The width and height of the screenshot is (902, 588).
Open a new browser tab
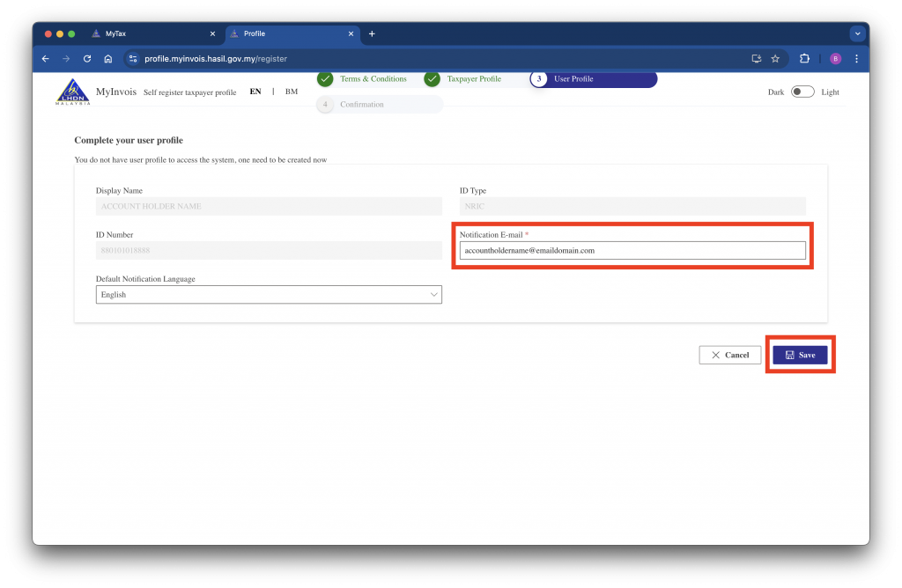(372, 33)
